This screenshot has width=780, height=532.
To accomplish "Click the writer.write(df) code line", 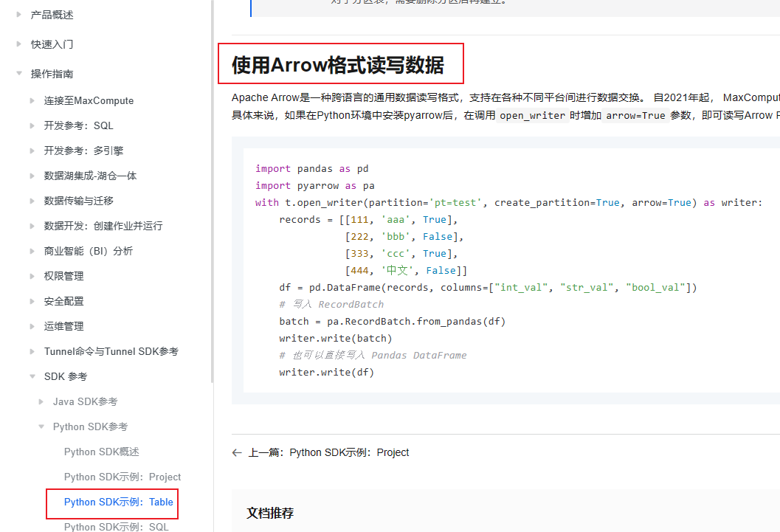I will pos(327,372).
